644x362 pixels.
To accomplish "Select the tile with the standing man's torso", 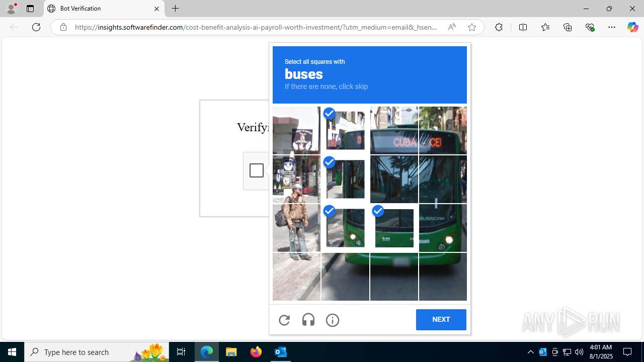I will point(296,228).
